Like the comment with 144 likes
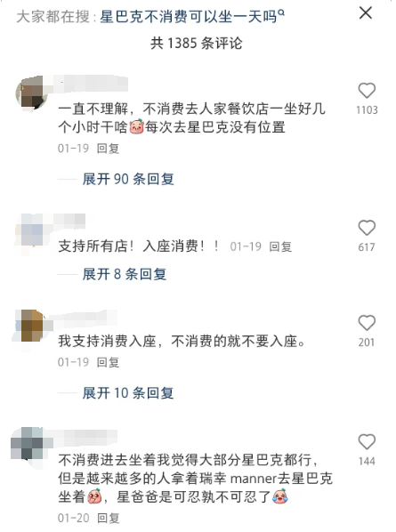This screenshot has height=532, width=396. click(x=367, y=442)
